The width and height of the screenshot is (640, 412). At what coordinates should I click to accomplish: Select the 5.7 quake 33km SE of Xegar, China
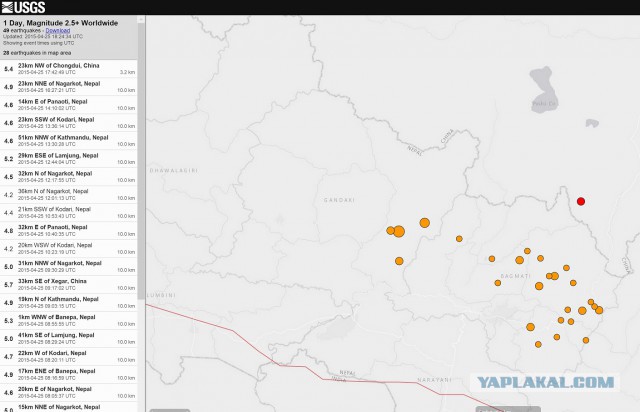pyautogui.click(x=69, y=284)
